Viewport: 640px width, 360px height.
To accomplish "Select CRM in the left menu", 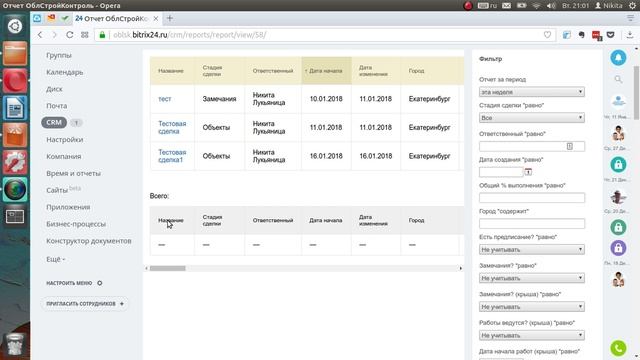I will [54, 122].
